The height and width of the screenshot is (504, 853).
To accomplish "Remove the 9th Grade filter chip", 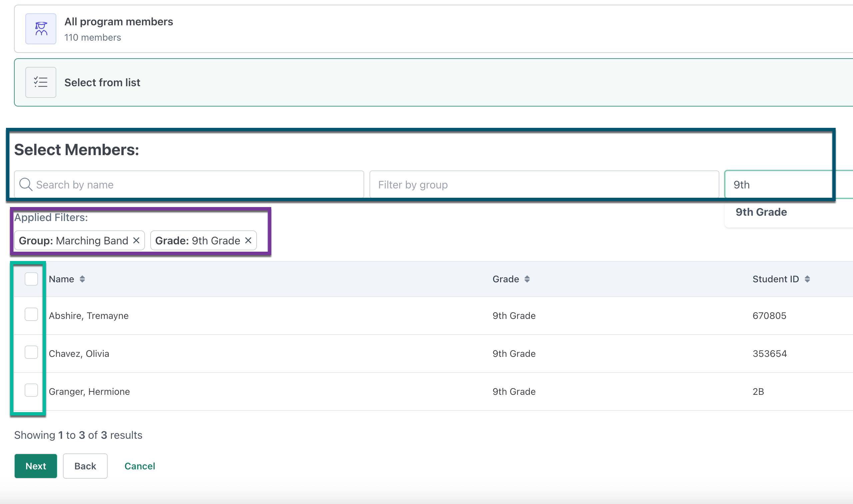I will click(249, 240).
